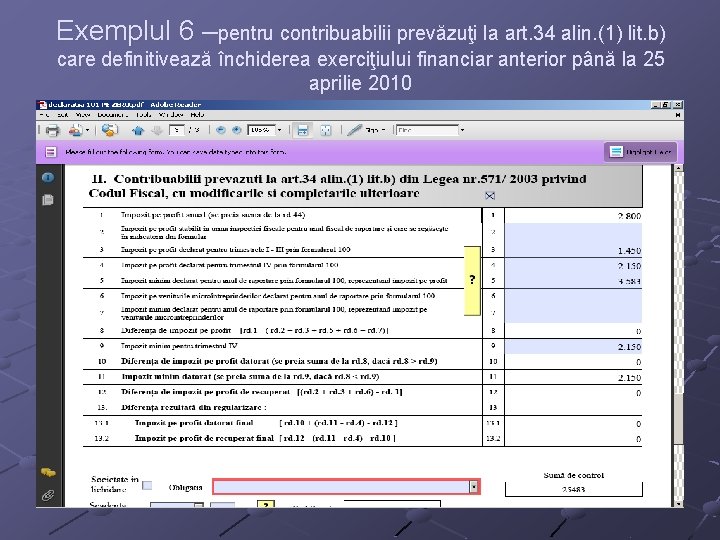Click the row 6 empty value field
The image size is (720, 540).
click(x=573, y=296)
